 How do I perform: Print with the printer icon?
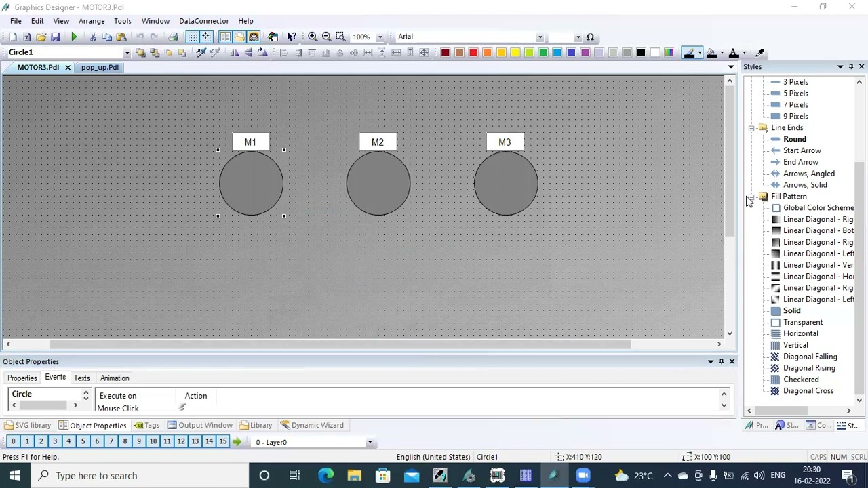pos(173,37)
